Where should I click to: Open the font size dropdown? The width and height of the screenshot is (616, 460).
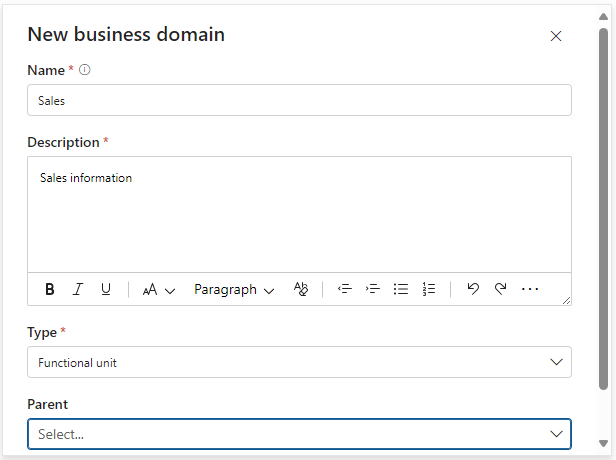tap(158, 289)
